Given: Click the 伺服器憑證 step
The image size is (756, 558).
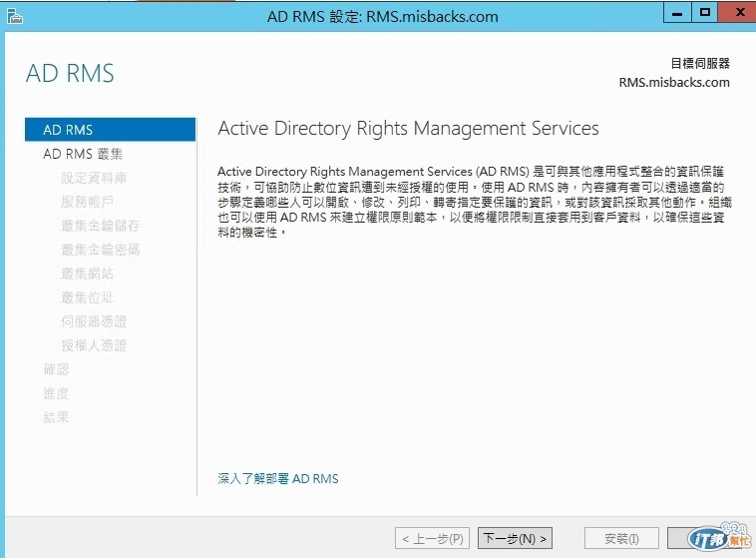Looking at the screenshot, I should click(x=94, y=321).
